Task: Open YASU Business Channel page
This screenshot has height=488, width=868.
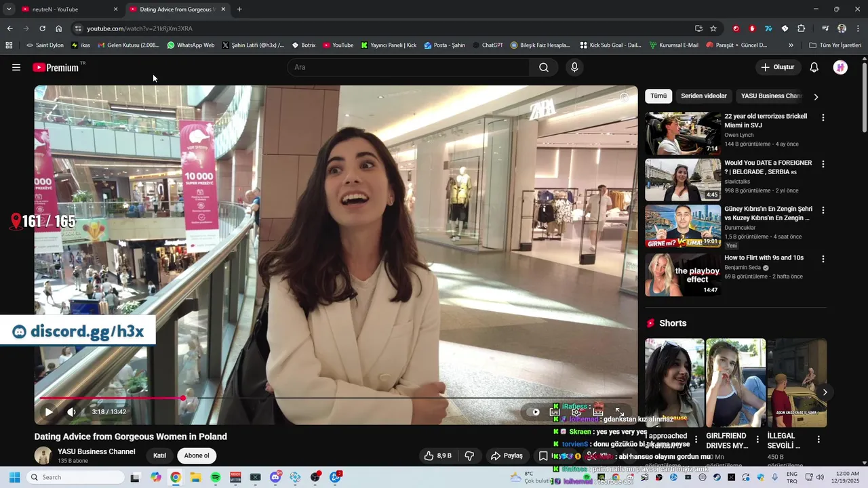Action: pyautogui.click(x=96, y=451)
